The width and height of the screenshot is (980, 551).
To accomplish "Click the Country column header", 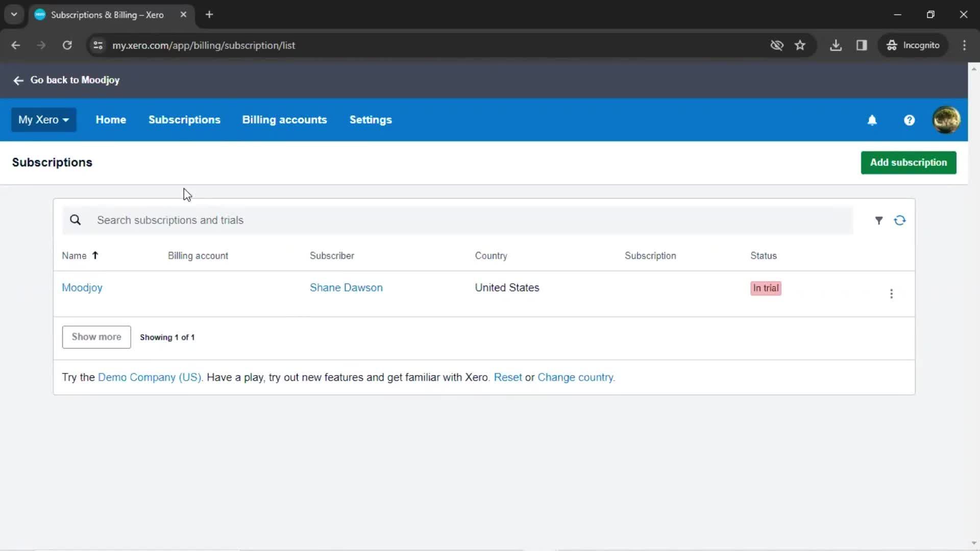I will (491, 256).
